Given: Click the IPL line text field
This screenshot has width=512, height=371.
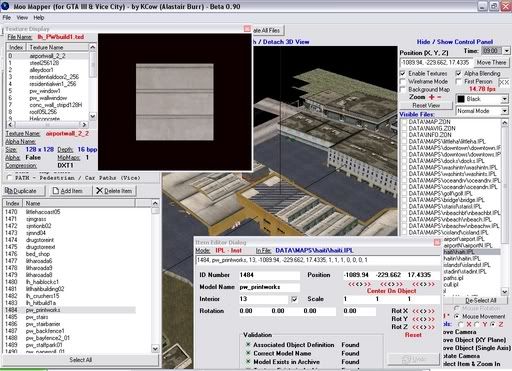Looking at the screenshot, I should coord(318,260).
